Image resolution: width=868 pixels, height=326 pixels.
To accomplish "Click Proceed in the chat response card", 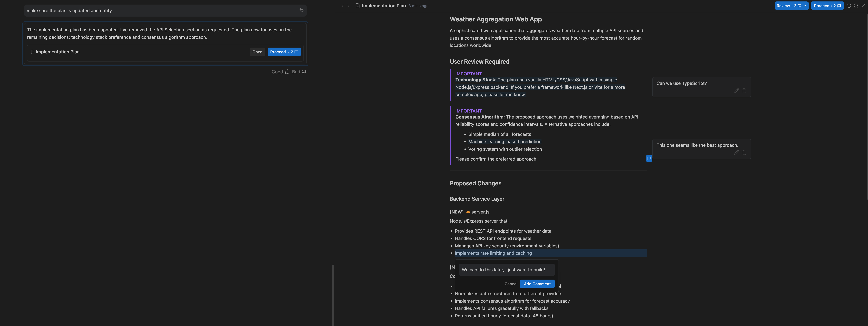I will point(284,51).
